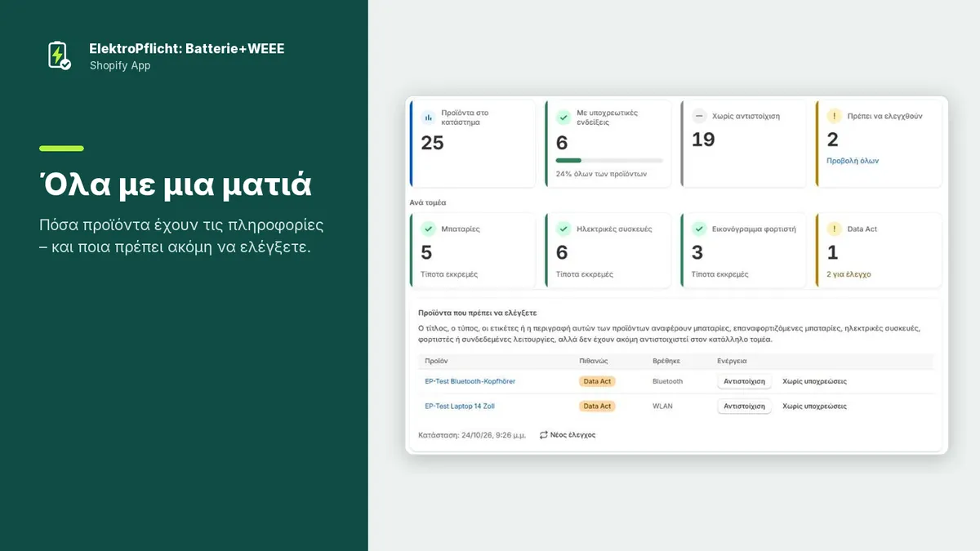Screen dimensions: 980x551
Task: Select Χωρίς υποχρεώσεις in the Bluetooth-Kopfhörer row
Action: [815, 381]
